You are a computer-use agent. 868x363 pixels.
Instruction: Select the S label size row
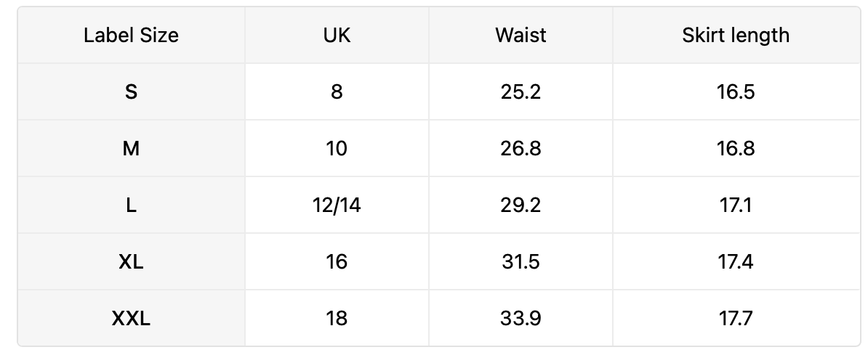tap(439, 91)
